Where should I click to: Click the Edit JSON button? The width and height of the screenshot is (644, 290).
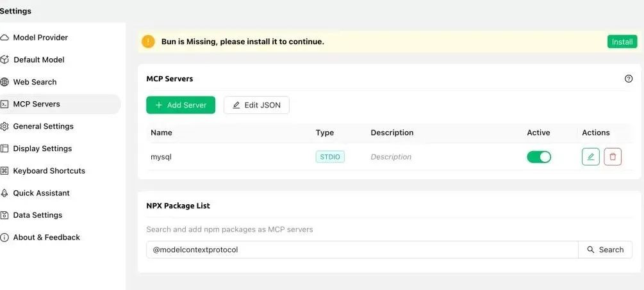point(256,105)
